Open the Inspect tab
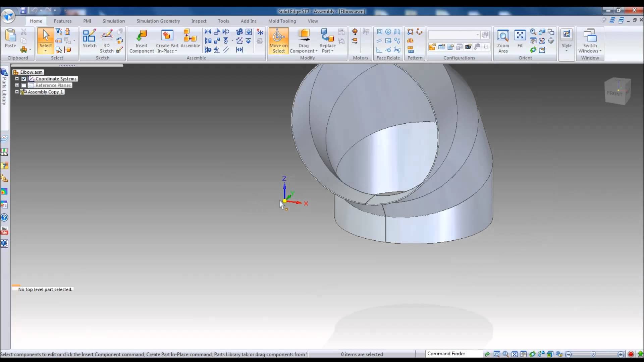The image size is (644, 362). click(x=199, y=21)
